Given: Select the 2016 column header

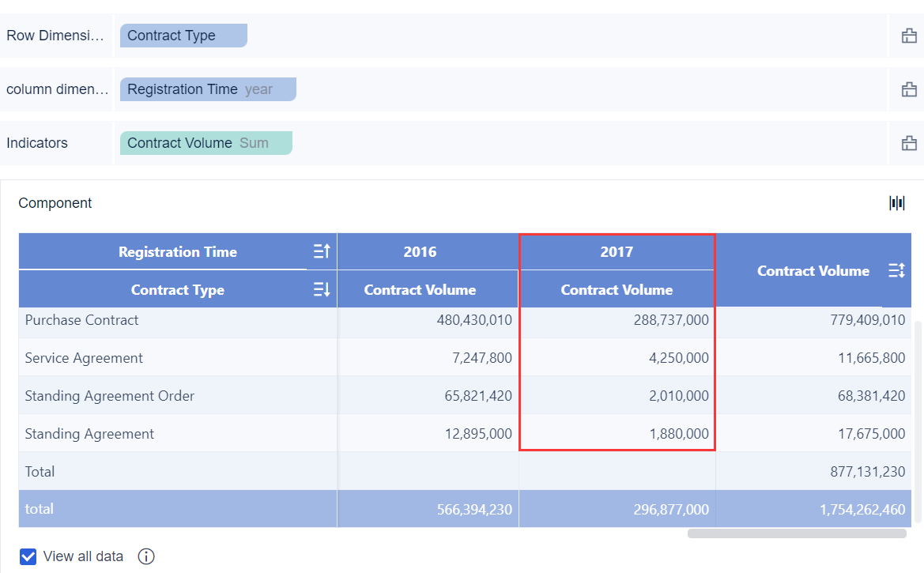Looking at the screenshot, I should [419, 251].
